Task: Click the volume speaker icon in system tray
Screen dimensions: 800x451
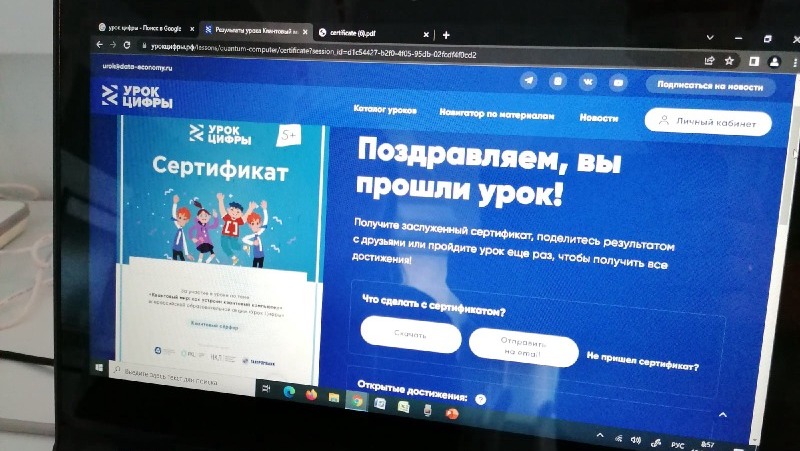Action: [x=635, y=440]
